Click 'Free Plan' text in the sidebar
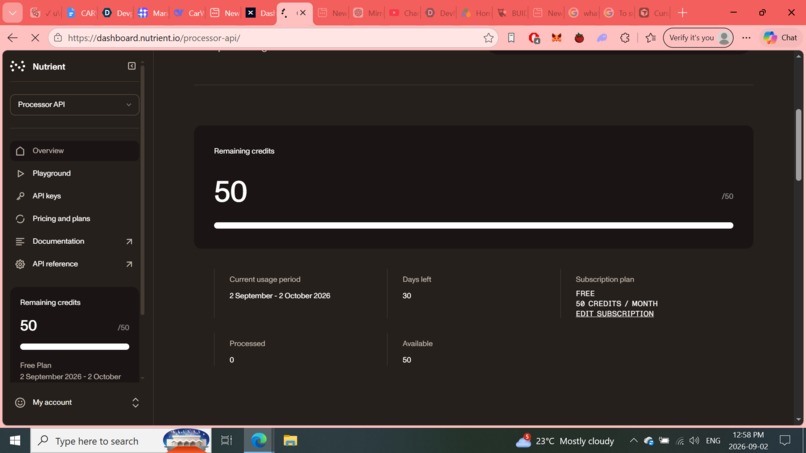806x453 pixels. (x=35, y=365)
